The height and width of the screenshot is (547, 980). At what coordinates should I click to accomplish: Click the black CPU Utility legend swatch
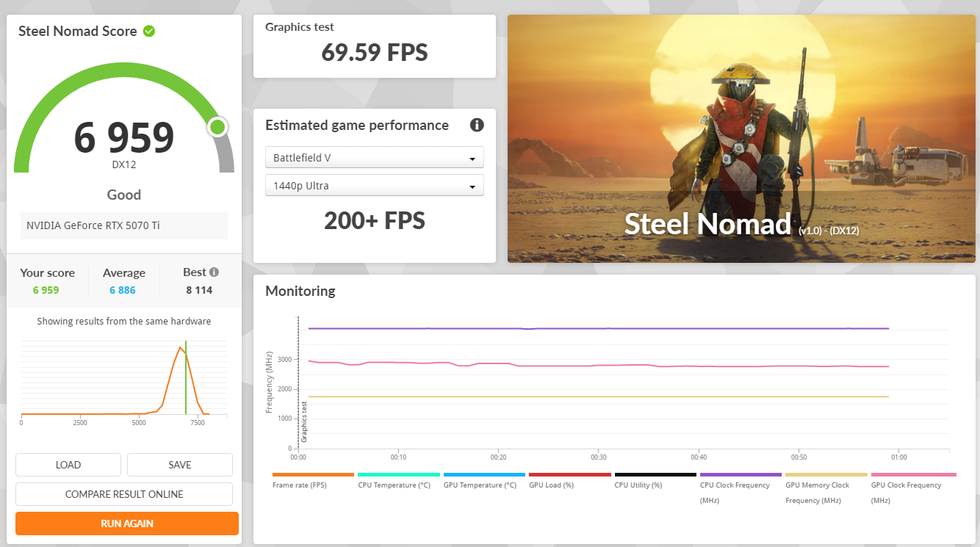pos(655,475)
